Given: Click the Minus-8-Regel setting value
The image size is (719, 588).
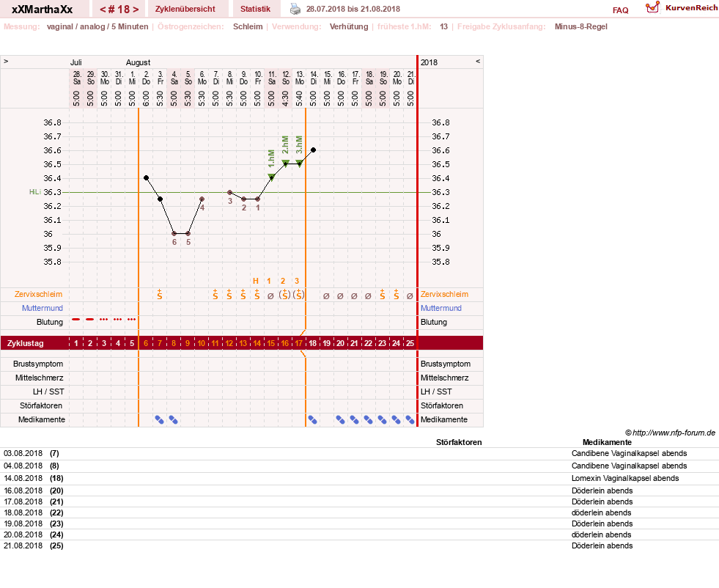Looking at the screenshot, I should (x=581, y=26).
